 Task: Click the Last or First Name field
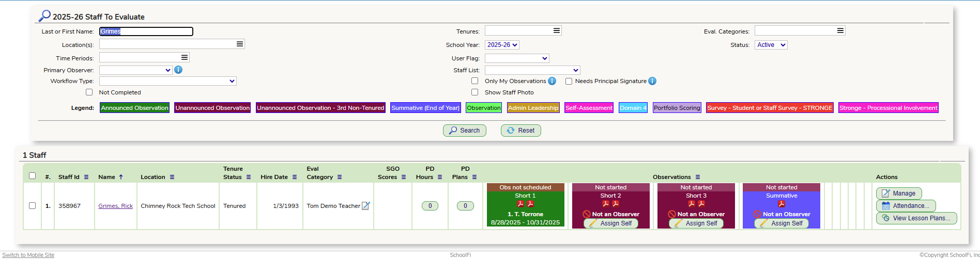[x=146, y=31]
